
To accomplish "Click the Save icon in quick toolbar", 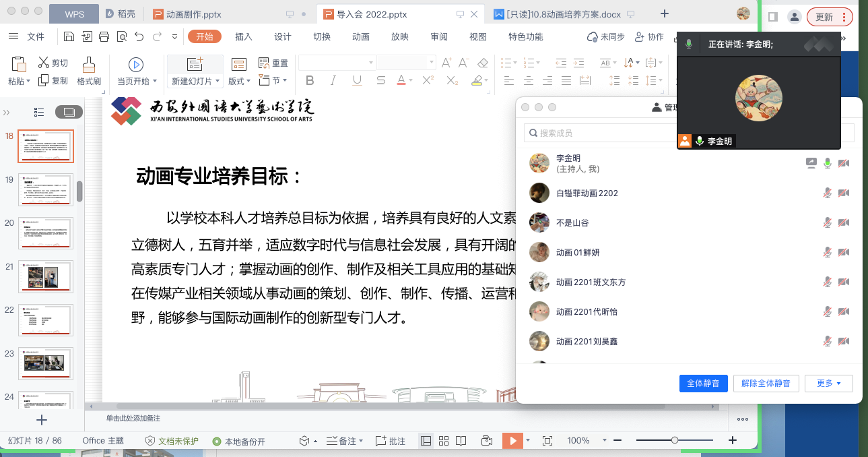I will pos(69,37).
